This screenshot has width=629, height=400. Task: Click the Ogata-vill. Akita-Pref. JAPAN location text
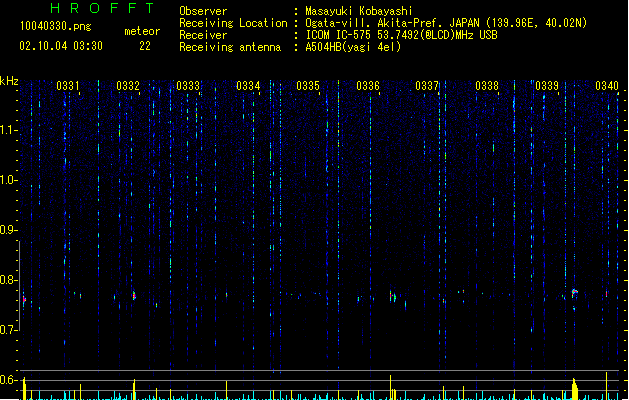446,23
